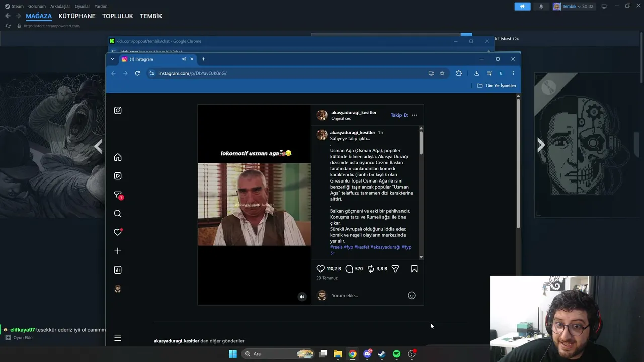
Task: Share the post with paper plane icon
Action: 395,269
